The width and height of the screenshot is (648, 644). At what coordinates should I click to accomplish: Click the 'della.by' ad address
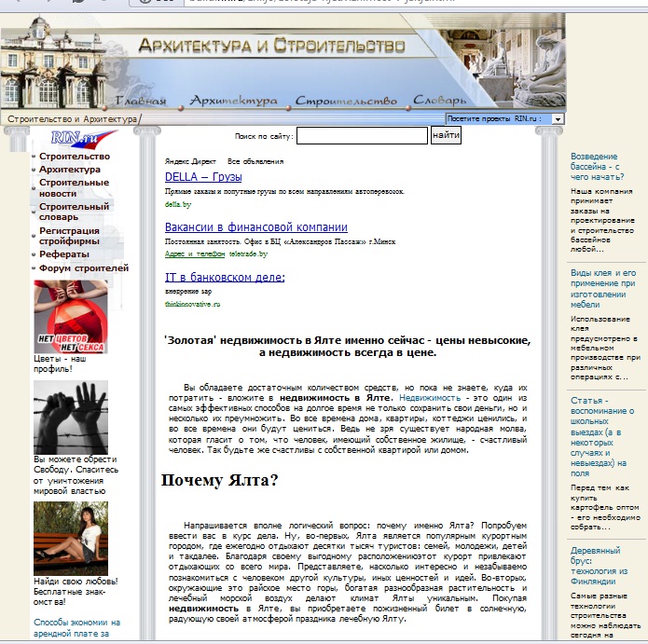[x=178, y=204]
